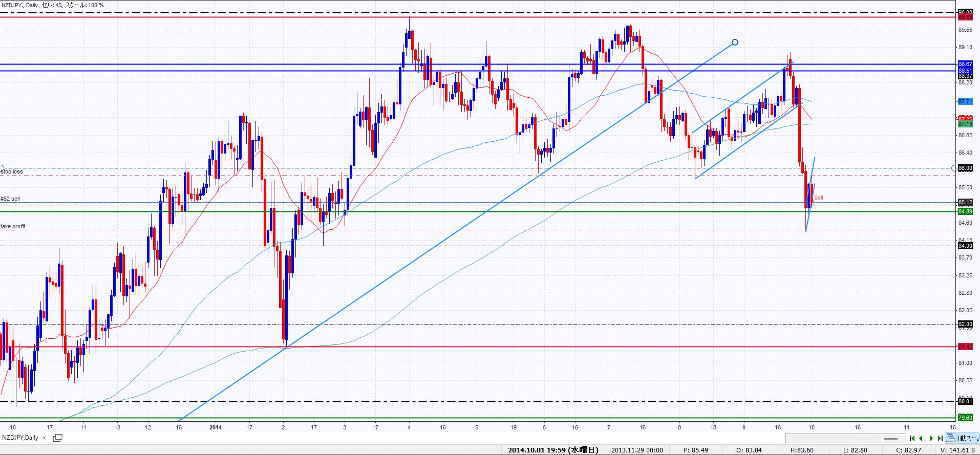This screenshot has height=455, width=980.
Task: Click the light-blue 87.71 moving average tag
Action: coord(965,102)
